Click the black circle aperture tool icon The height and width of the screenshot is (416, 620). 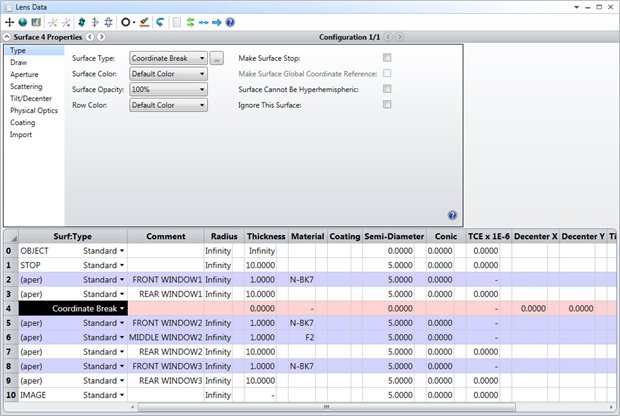pos(126,22)
